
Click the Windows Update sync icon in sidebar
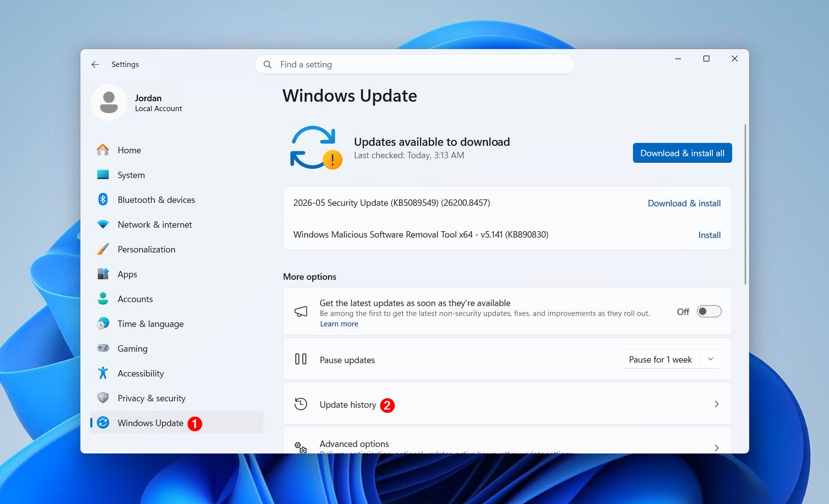103,423
